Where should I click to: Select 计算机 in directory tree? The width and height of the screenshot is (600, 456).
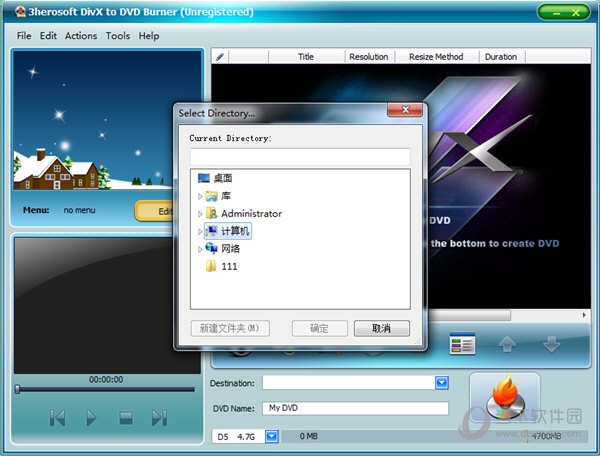pyautogui.click(x=228, y=231)
